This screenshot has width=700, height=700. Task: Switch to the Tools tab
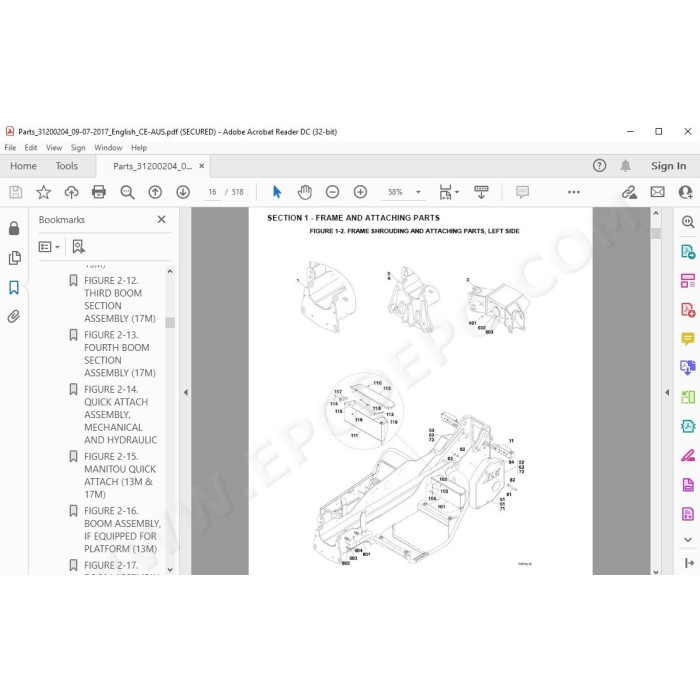click(67, 166)
